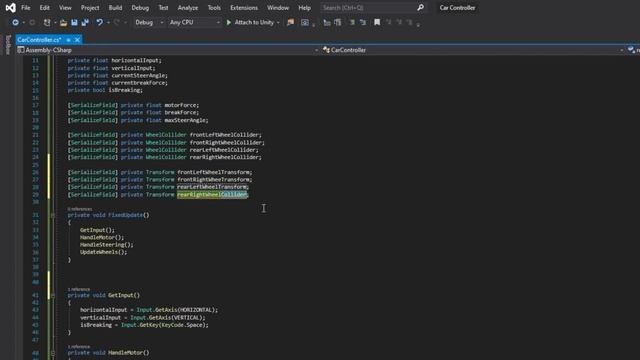The width and height of the screenshot is (640, 360).
Task: Open the vertical Toolbox side panel
Action: click(8, 44)
